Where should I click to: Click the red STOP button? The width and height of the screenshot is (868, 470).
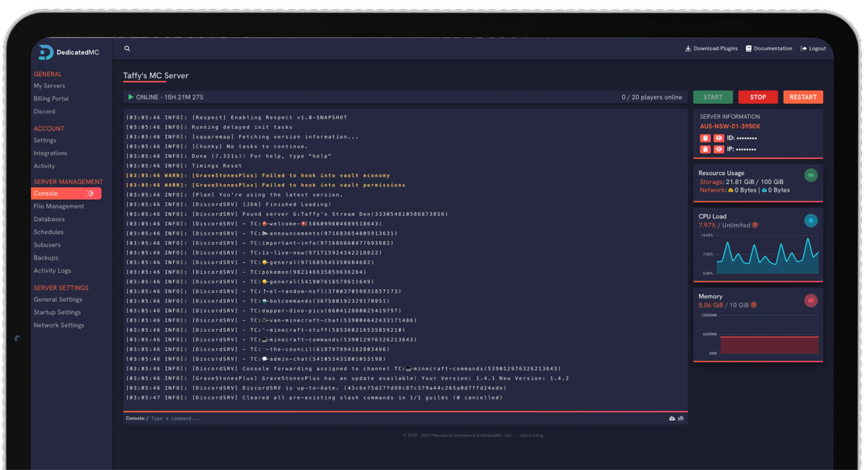pyautogui.click(x=758, y=97)
